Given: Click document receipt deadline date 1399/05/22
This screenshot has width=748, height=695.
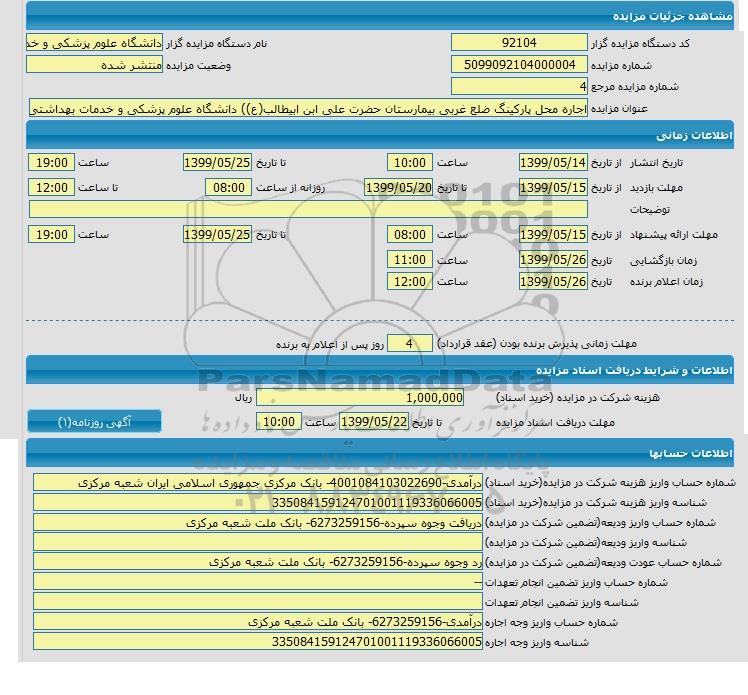Looking at the screenshot, I should click(374, 422).
